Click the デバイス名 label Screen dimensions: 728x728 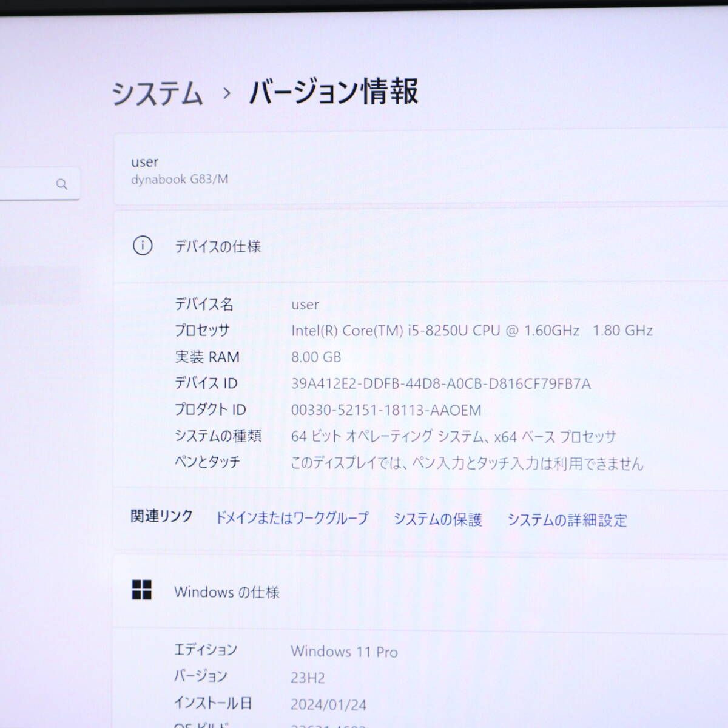(204, 304)
